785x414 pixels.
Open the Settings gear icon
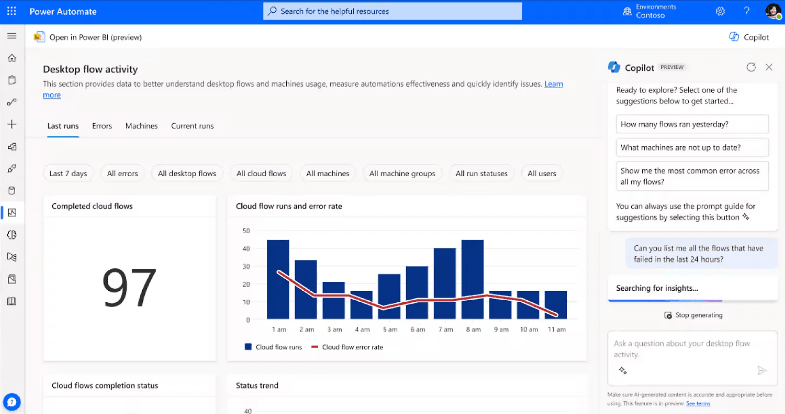720,11
